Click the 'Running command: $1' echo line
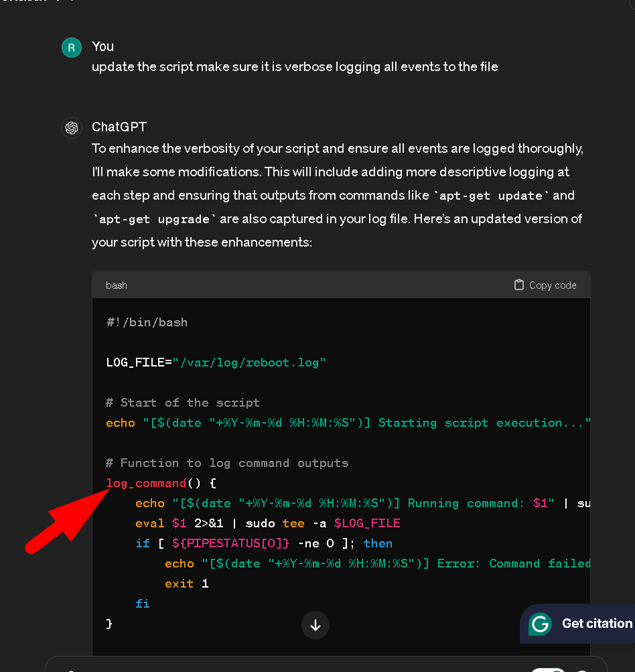635x672 pixels. (x=363, y=503)
